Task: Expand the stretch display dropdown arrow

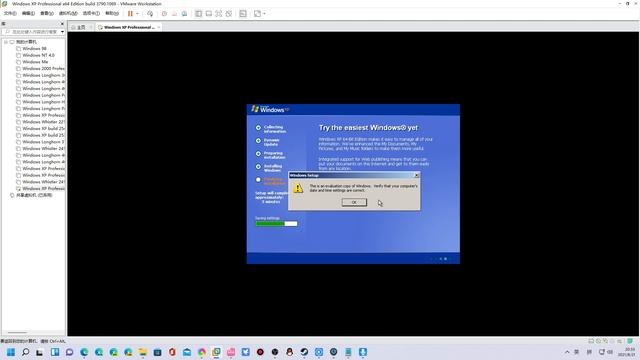Action: coord(264,13)
